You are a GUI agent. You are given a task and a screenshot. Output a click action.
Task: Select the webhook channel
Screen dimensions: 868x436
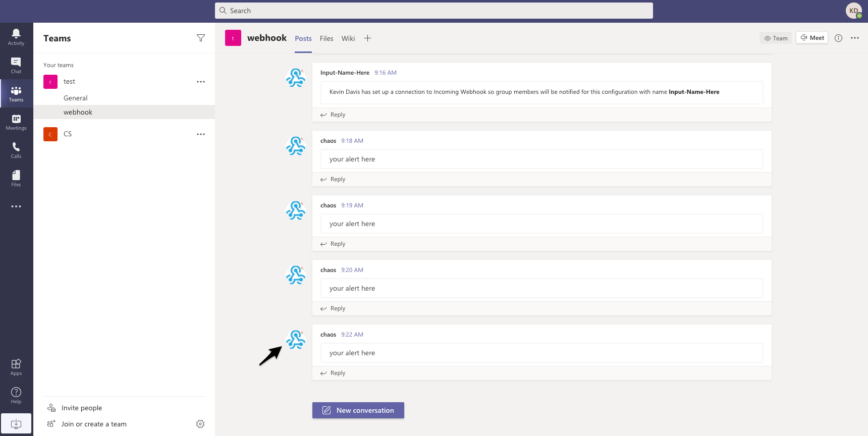(x=124, y=112)
